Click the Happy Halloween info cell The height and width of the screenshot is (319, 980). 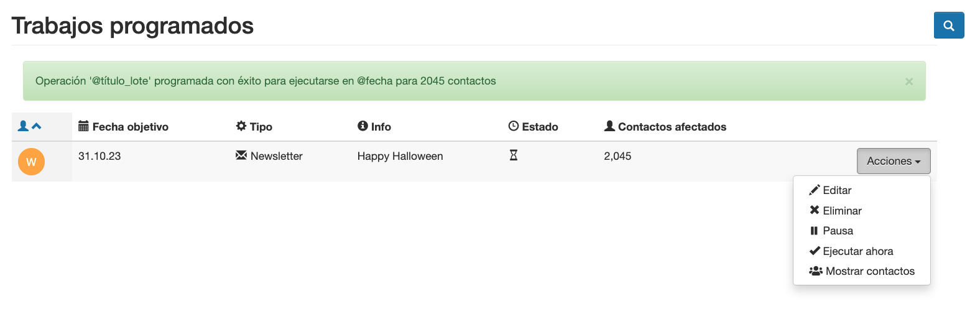coord(400,156)
